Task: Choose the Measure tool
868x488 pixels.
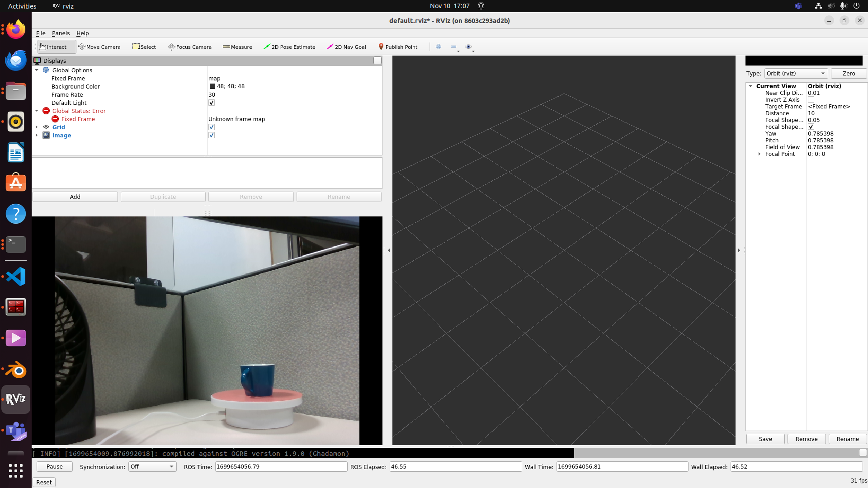Action: pyautogui.click(x=237, y=47)
